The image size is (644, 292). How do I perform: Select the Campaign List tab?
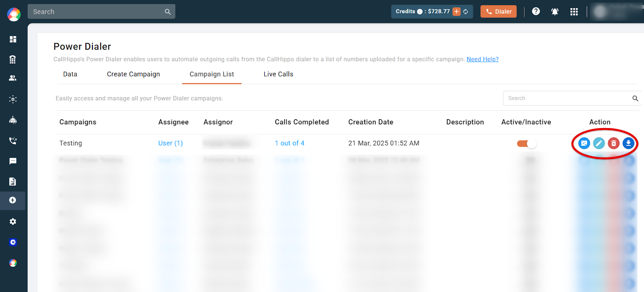pos(212,74)
